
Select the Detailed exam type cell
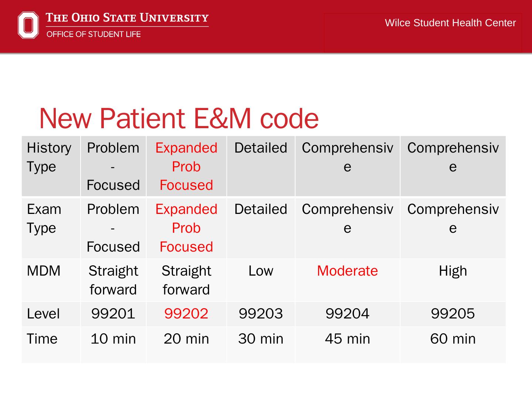pos(261,209)
